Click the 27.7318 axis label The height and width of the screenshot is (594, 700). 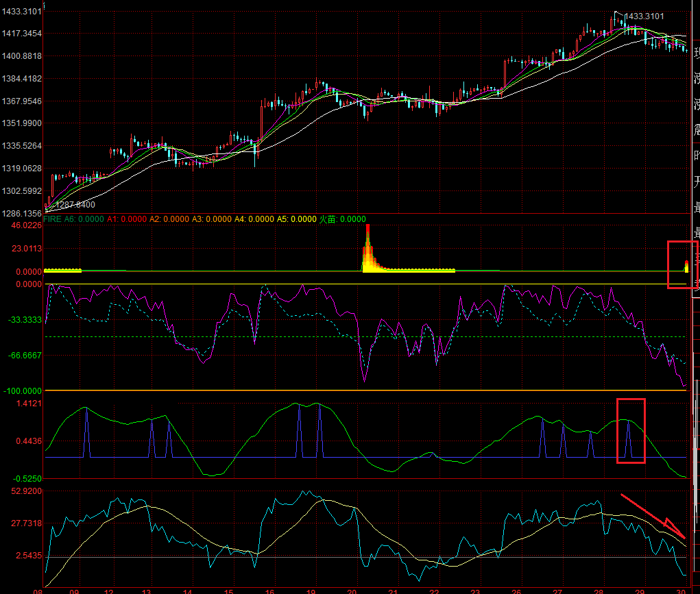click(x=26, y=523)
